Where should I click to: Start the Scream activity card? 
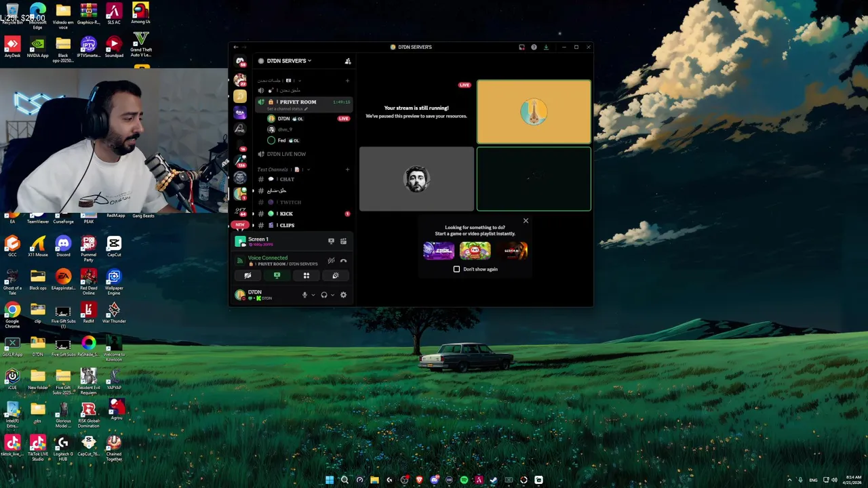512,251
